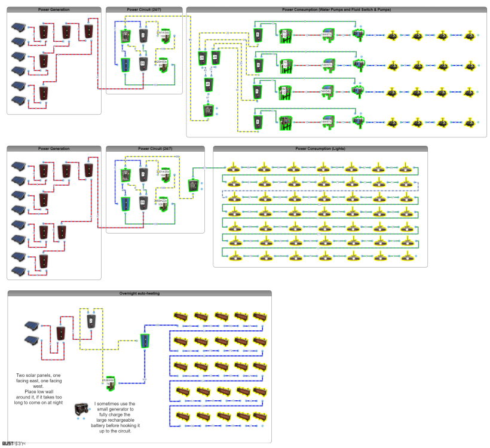The width and height of the screenshot is (490, 448).
Task: Select the upper Power Circuit (24/7) header
Action: [x=144, y=10]
